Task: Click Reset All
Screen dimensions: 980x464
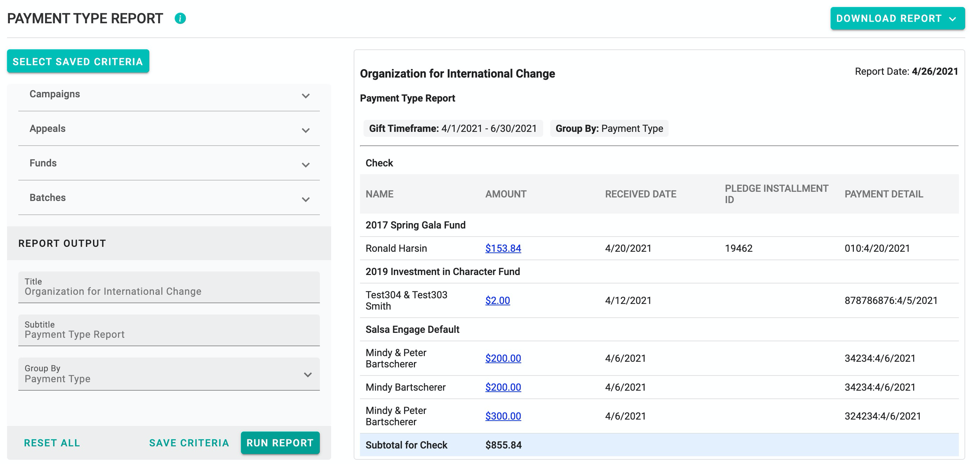Action: pos(52,443)
